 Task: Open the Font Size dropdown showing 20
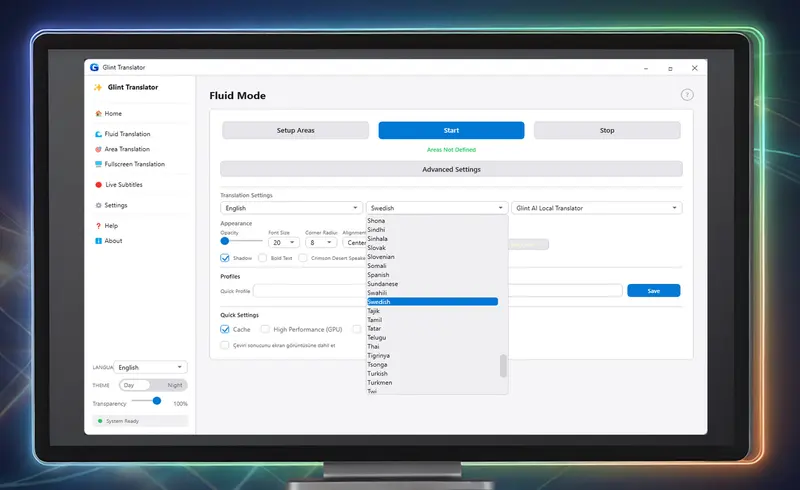[x=283, y=242]
